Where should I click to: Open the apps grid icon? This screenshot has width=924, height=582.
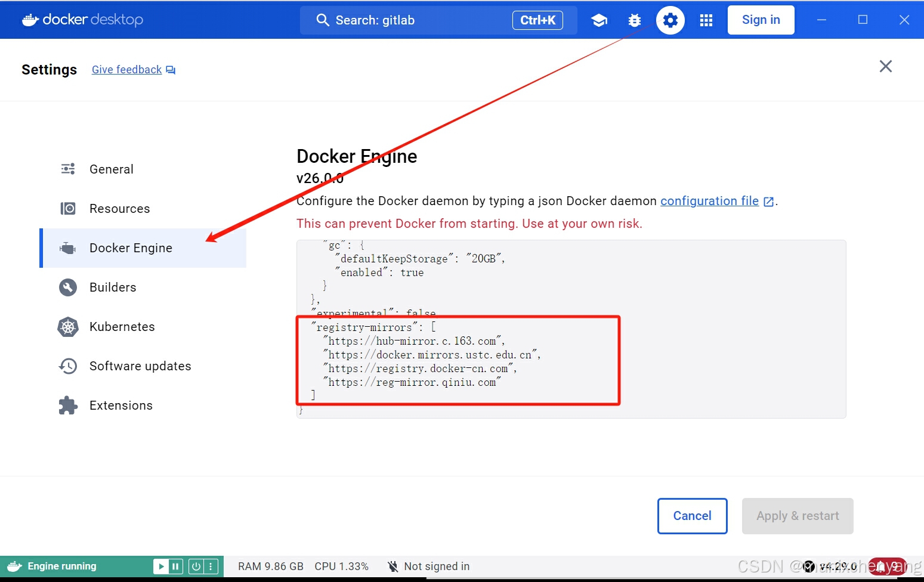[706, 20]
